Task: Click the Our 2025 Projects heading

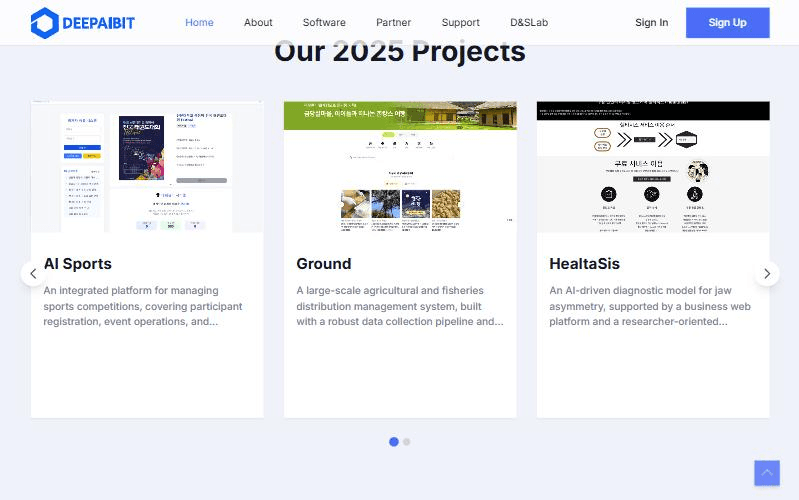Action: (400, 53)
